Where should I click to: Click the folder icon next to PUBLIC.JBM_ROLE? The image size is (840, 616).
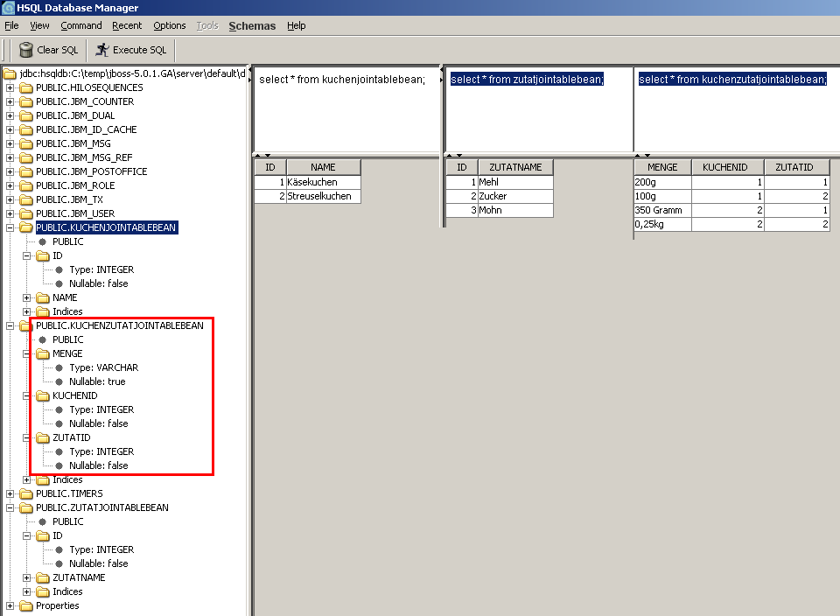pos(25,185)
